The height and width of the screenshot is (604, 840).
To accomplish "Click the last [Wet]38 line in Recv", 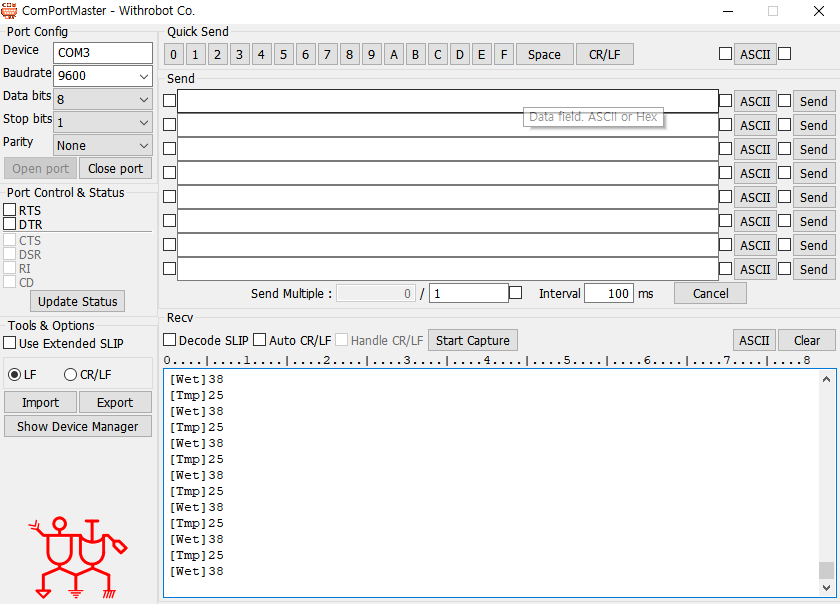I will [197, 571].
